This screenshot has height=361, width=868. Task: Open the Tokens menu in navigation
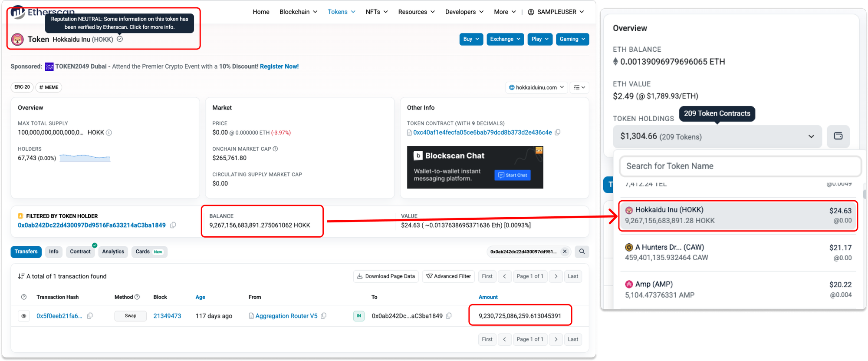341,12
